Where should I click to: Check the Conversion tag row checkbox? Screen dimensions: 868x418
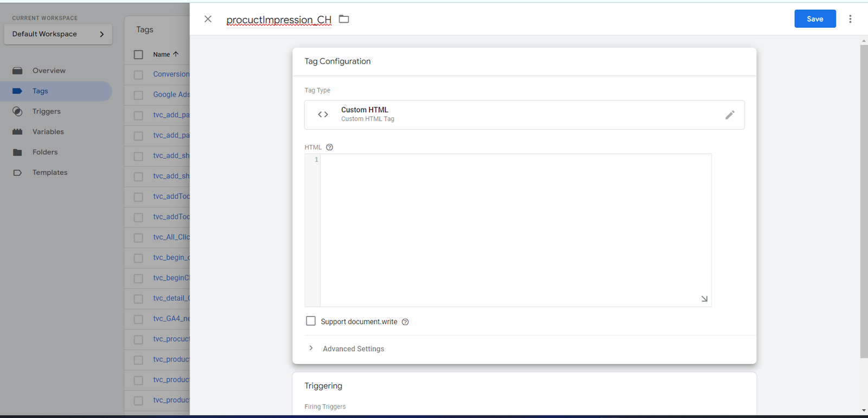pos(138,75)
